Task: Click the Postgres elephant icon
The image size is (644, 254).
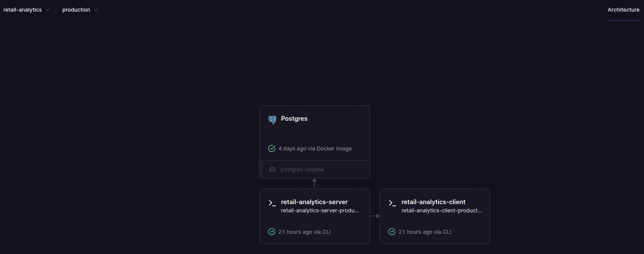Action: point(272,119)
